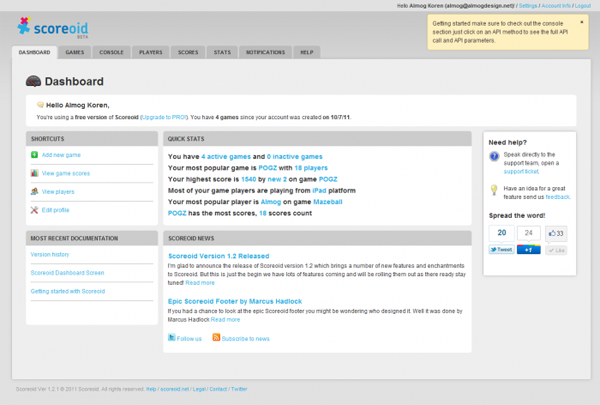Click the green Add new game icon
Viewport: 600px width, 405px height.
pyautogui.click(x=34, y=155)
